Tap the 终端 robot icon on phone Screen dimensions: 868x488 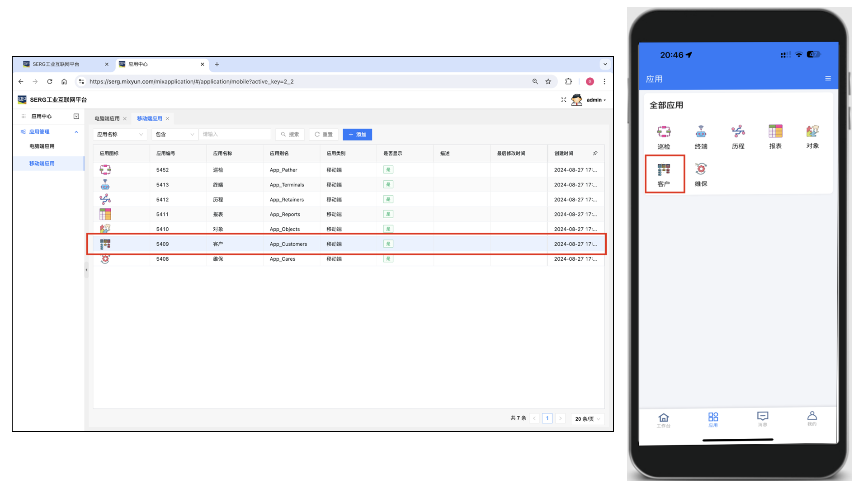click(x=701, y=132)
